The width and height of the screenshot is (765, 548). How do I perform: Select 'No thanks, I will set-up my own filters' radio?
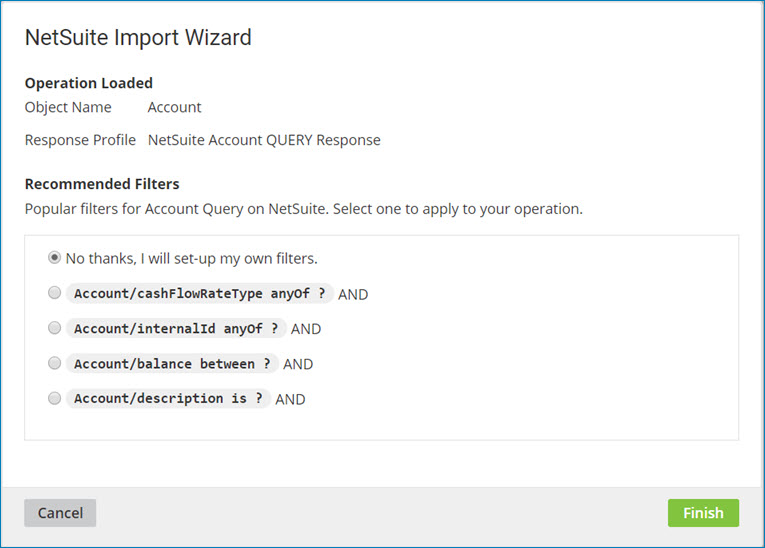coord(54,257)
